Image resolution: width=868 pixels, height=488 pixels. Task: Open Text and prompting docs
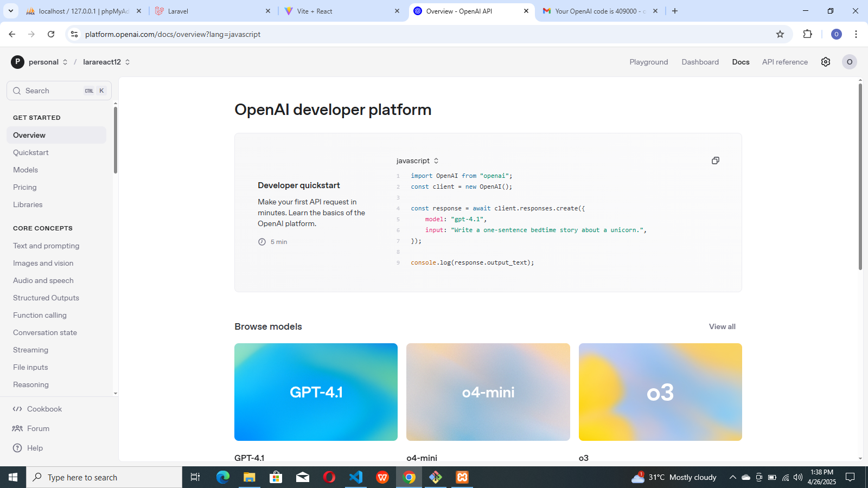(56, 246)
